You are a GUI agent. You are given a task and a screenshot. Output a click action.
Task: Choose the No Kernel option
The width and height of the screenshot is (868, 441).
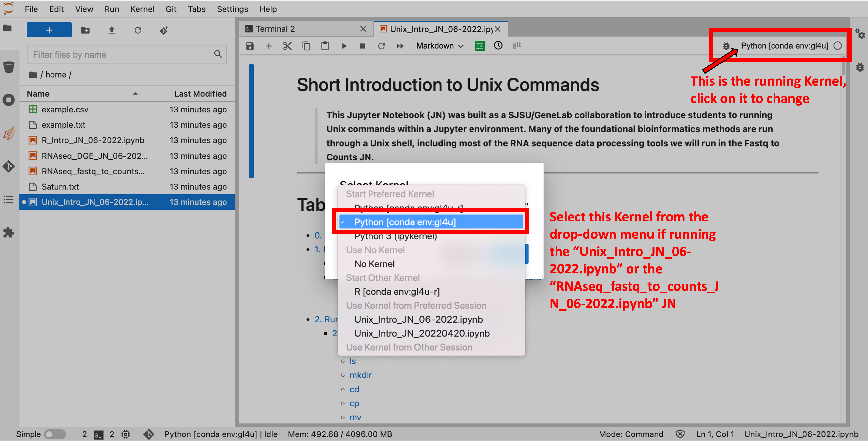coord(431,264)
